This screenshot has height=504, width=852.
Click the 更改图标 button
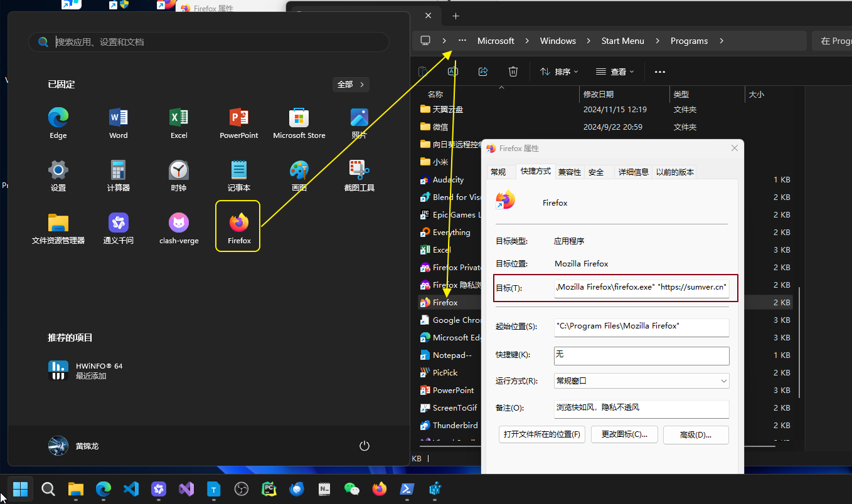coord(624,434)
